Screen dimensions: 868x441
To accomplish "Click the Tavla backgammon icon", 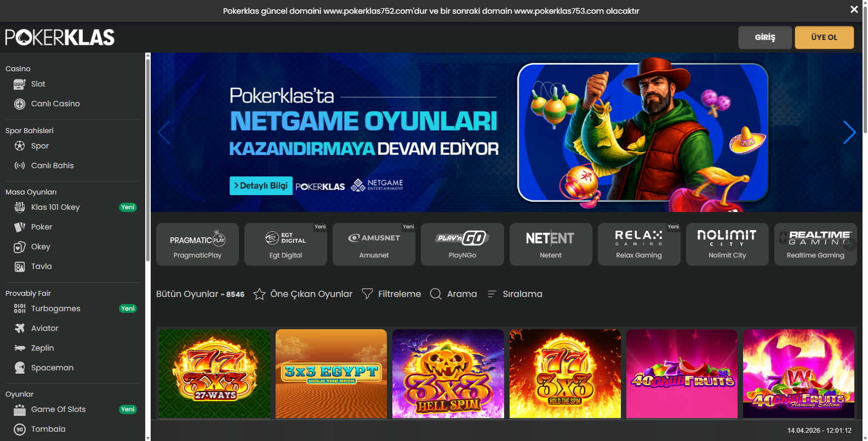I will coord(20,266).
